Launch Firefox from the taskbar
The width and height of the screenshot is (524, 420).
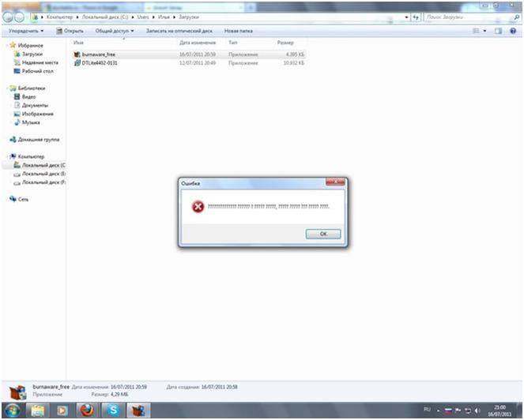[86, 410]
